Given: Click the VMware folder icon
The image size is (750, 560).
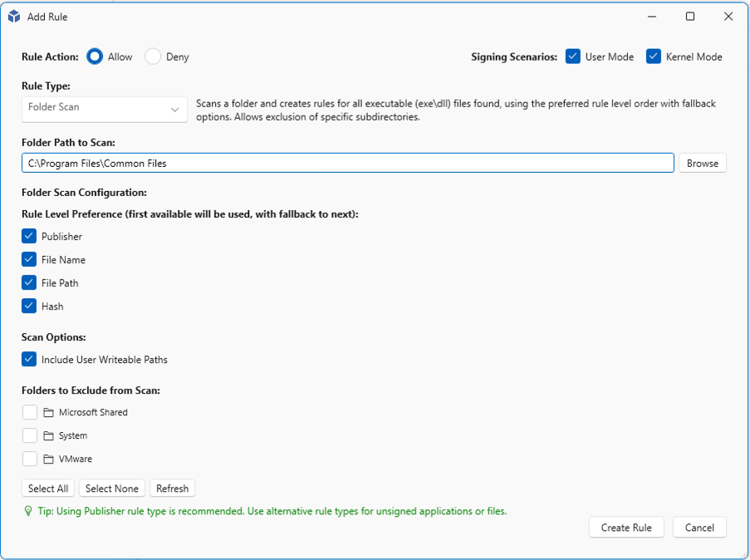Looking at the screenshot, I should tap(48, 459).
